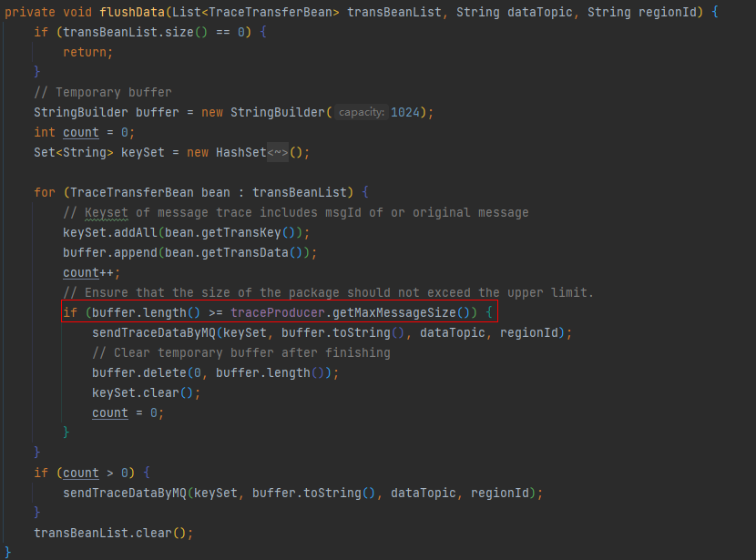This screenshot has height=560, width=756.
Task: Click the 1024 capacity value
Action: 405,112
